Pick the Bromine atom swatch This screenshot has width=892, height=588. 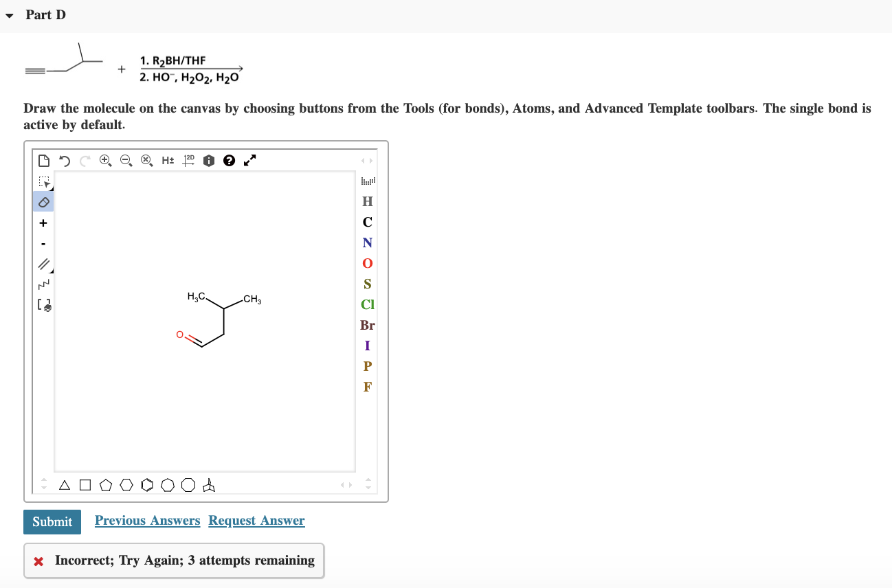(367, 325)
